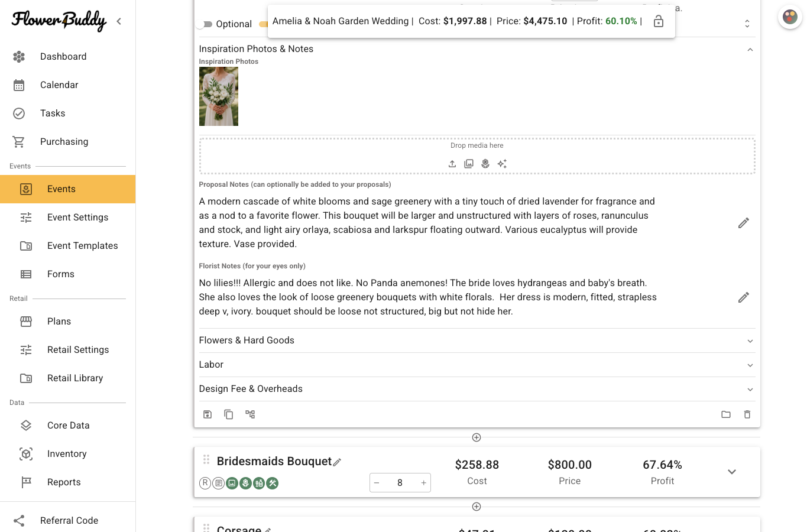The height and width of the screenshot is (532, 807).
Task: Click the Dashboard flower icon
Action: coord(19,57)
